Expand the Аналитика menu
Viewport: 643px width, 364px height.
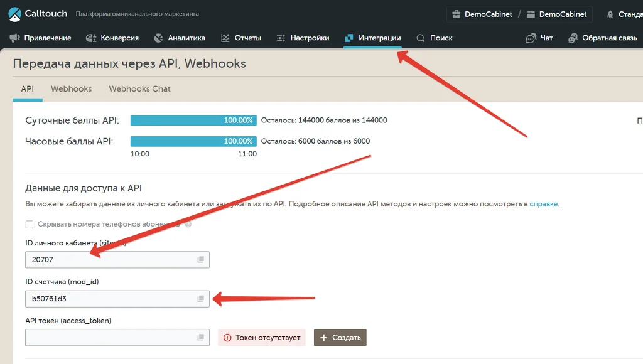(x=179, y=38)
